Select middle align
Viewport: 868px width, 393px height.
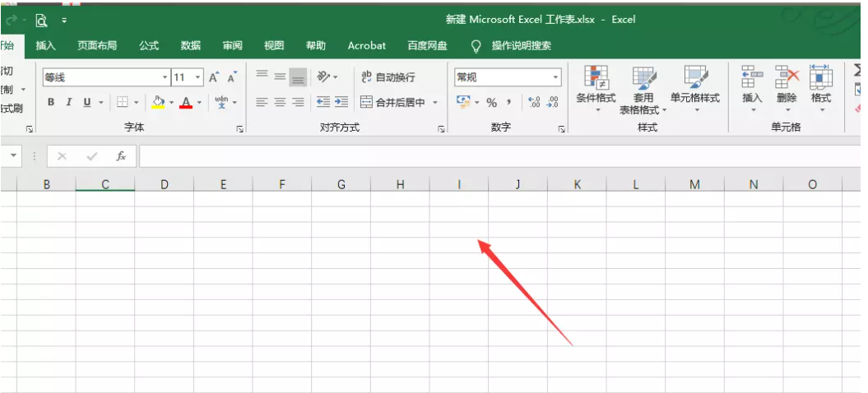click(x=280, y=76)
